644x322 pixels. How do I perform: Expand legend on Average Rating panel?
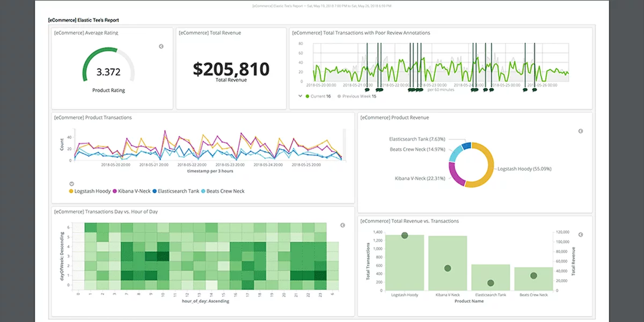coord(161,47)
